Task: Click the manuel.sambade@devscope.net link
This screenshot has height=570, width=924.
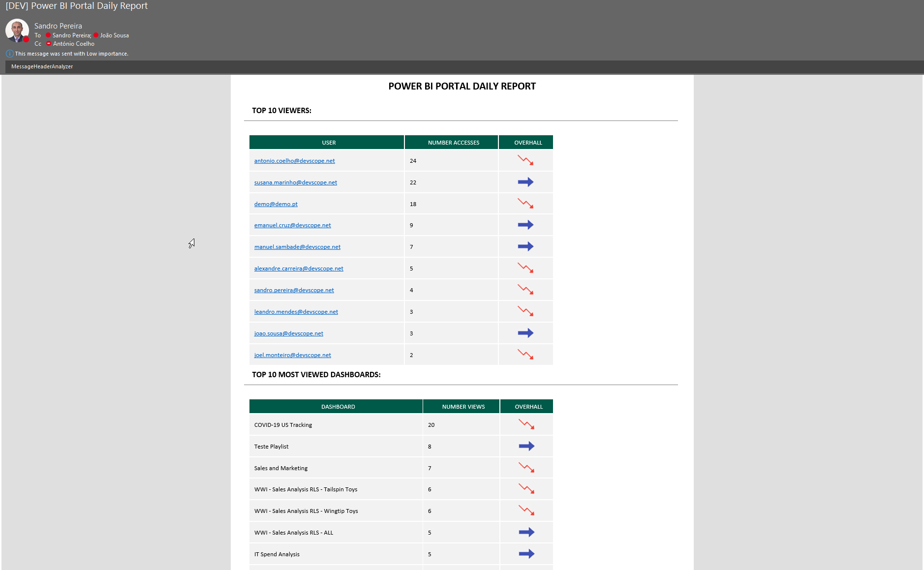Action: 297,247
